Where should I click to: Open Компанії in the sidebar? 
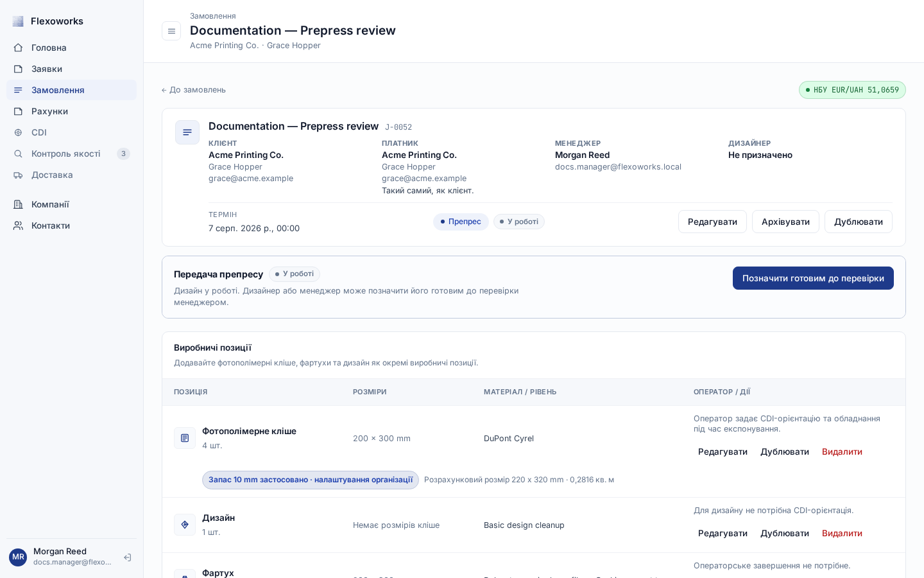71,204
